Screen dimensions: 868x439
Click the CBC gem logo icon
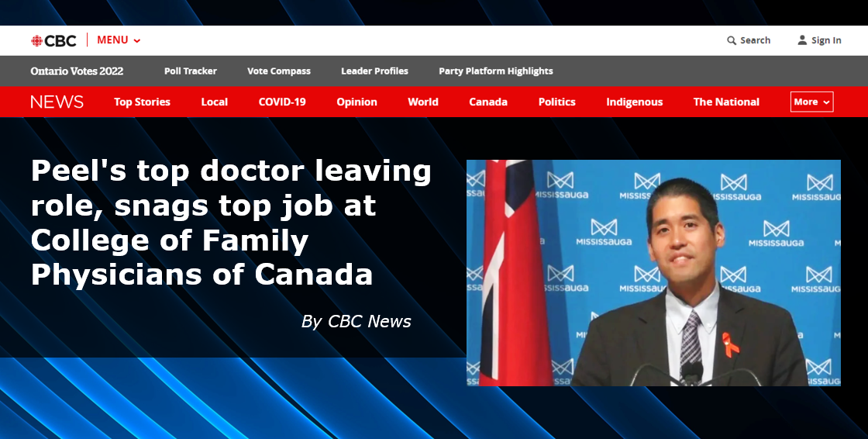(x=36, y=40)
